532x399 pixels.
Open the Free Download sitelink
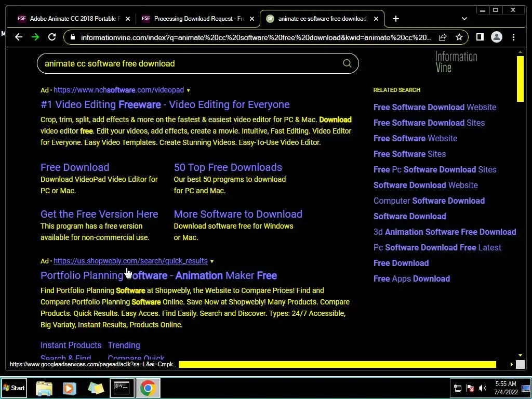pos(75,167)
